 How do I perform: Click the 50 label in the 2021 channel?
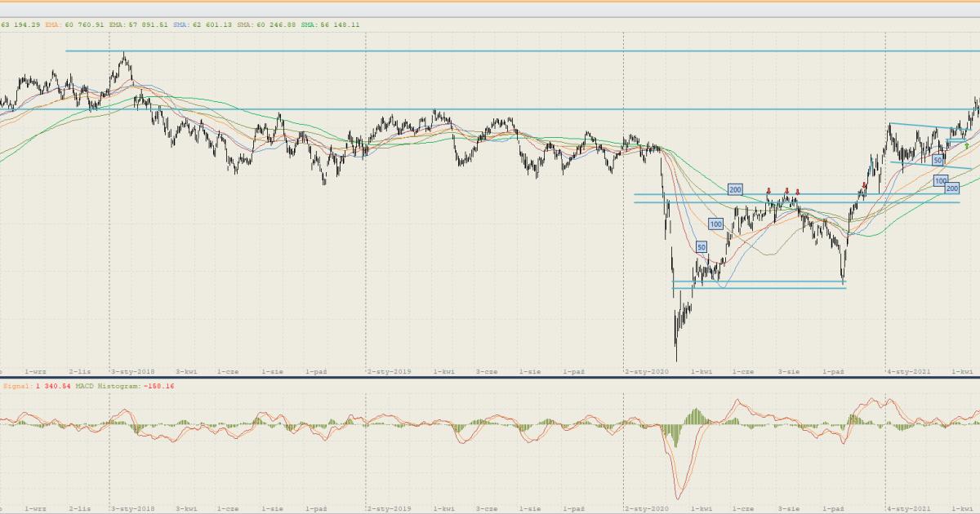938,161
